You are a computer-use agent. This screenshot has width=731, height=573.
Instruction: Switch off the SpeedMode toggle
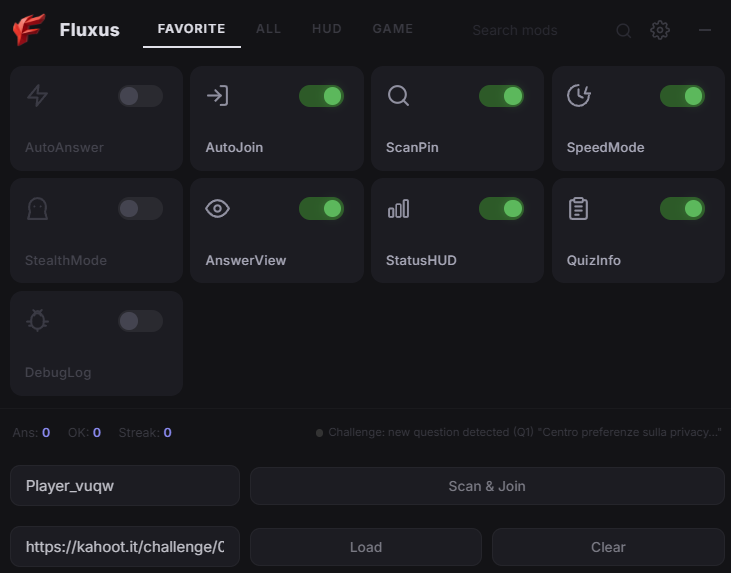(x=682, y=96)
